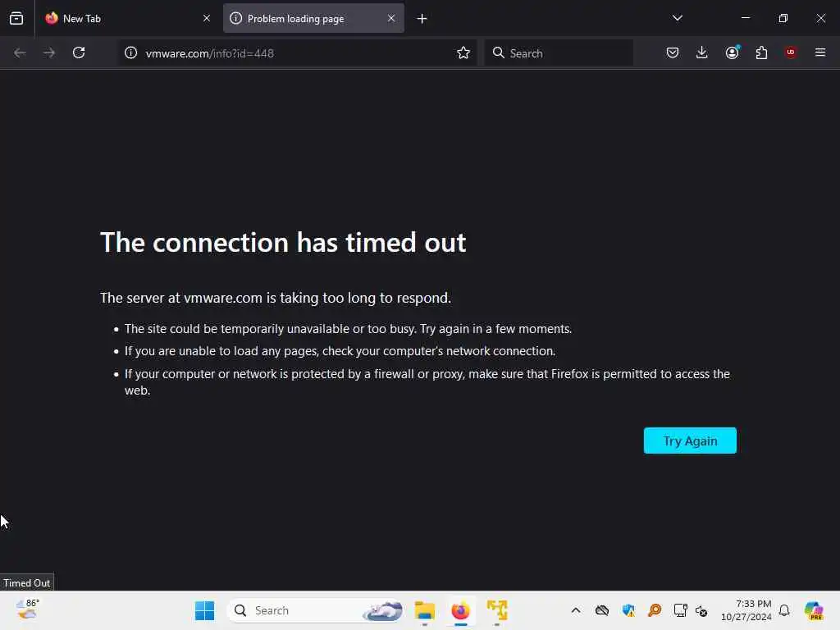The height and width of the screenshot is (630, 840).
Task: Show hidden system tray icons
Action: pyautogui.click(x=576, y=610)
